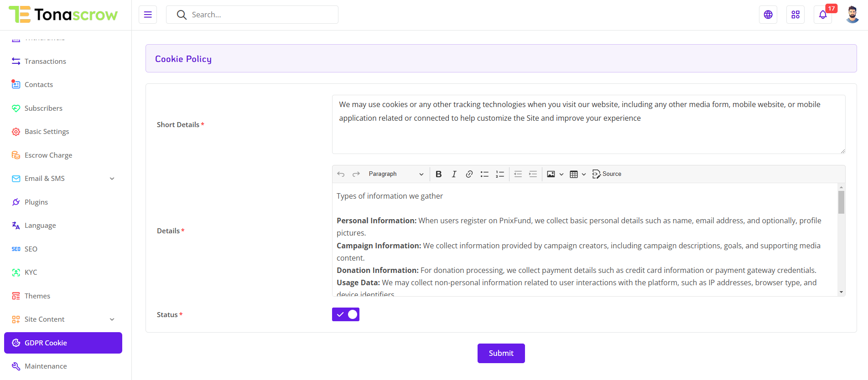Open the apps grid icon
Viewport: 868px width, 380px height.
[x=795, y=15]
